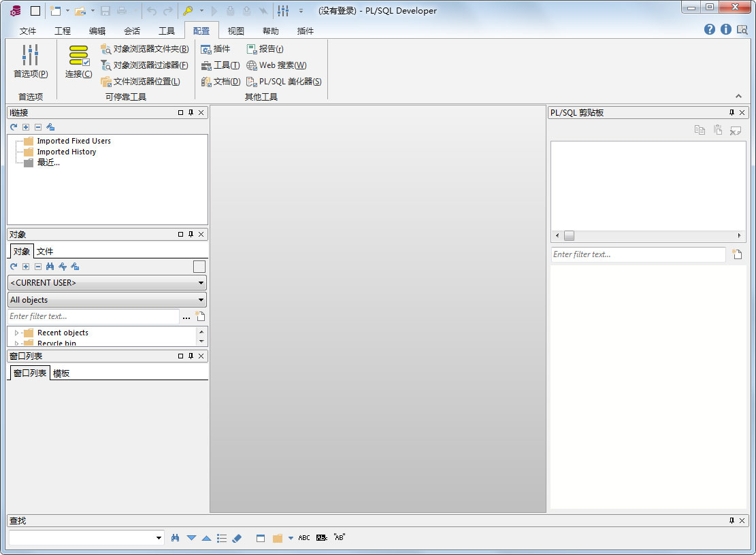Open the <CURRENT USER> dropdown

[107, 283]
